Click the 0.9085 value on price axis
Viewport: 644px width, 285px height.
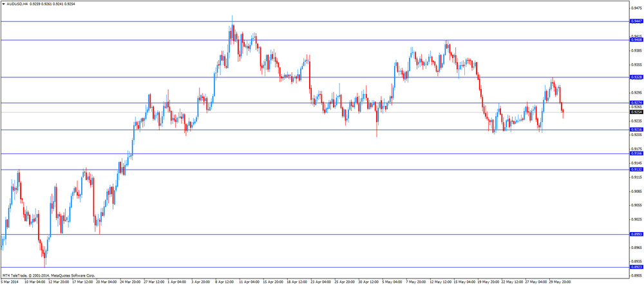pos(637,192)
